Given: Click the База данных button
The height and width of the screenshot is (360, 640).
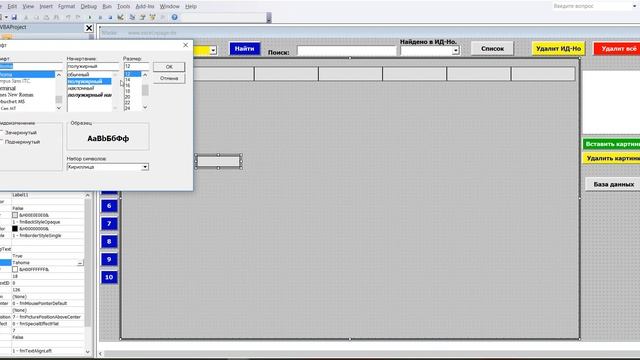Looking at the screenshot, I should [613, 184].
